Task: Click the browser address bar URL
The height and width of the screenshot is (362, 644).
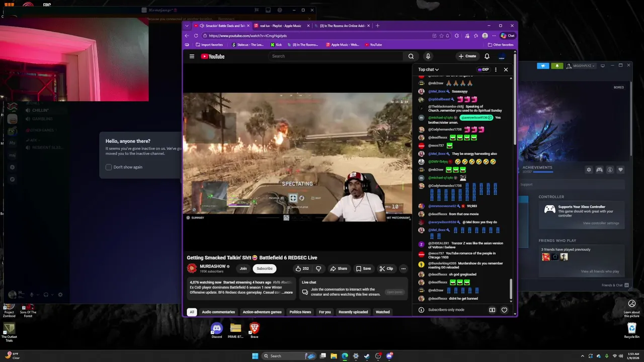Action: tap(248, 36)
